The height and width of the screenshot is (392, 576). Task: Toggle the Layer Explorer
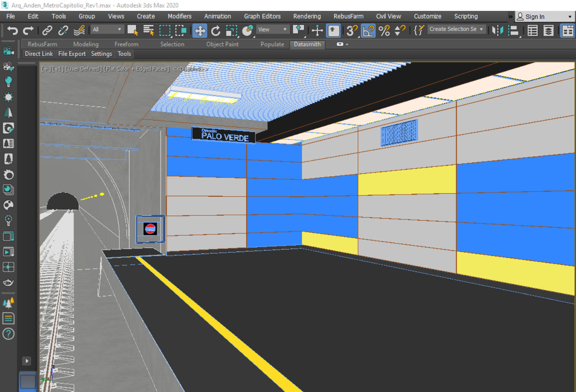tap(549, 31)
